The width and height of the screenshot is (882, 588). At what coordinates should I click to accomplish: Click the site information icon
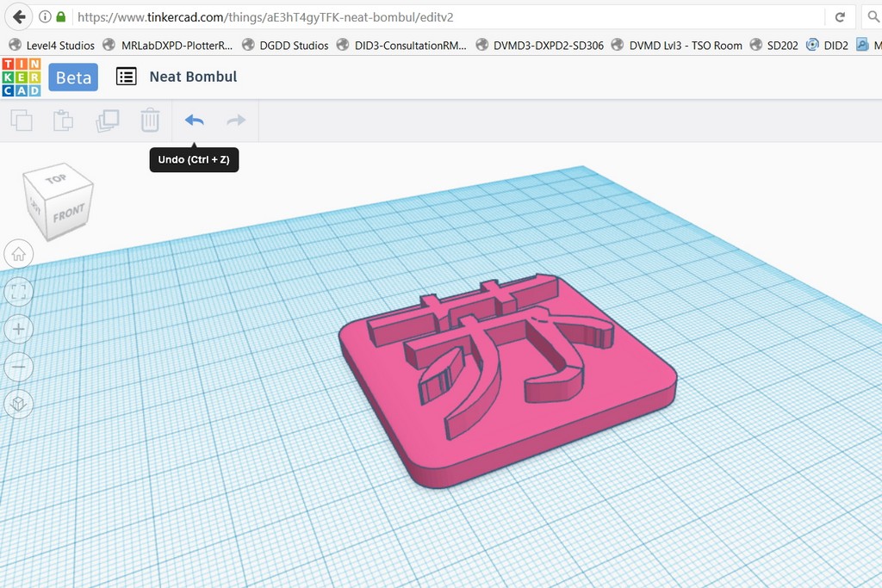click(x=45, y=17)
